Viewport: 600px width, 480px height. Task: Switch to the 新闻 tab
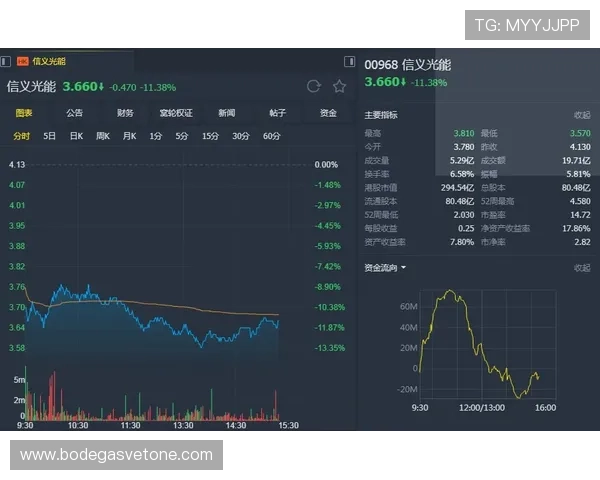[227, 113]
